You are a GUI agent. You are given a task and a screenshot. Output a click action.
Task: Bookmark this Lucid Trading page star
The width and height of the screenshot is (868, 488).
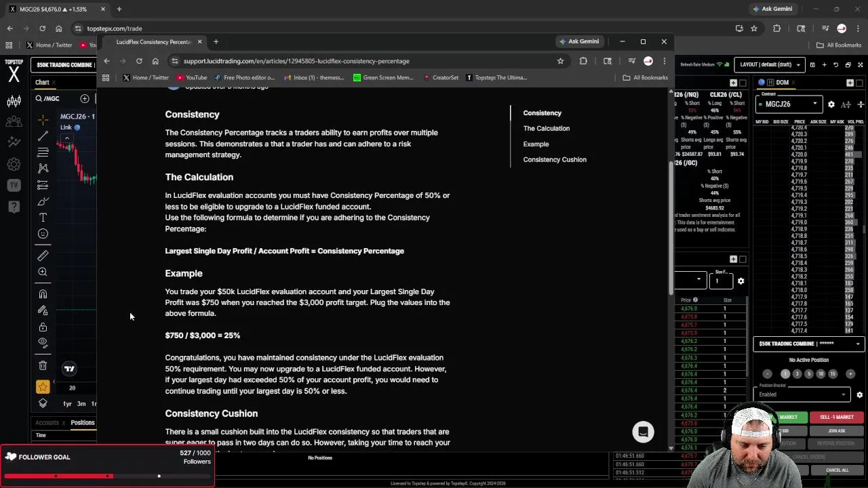560,61
